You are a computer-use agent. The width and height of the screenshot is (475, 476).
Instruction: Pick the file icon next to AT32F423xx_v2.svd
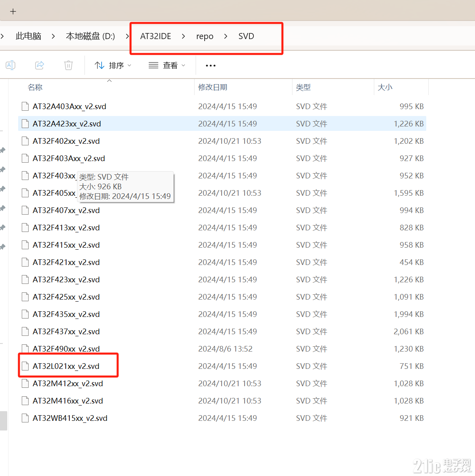point(25,279)
